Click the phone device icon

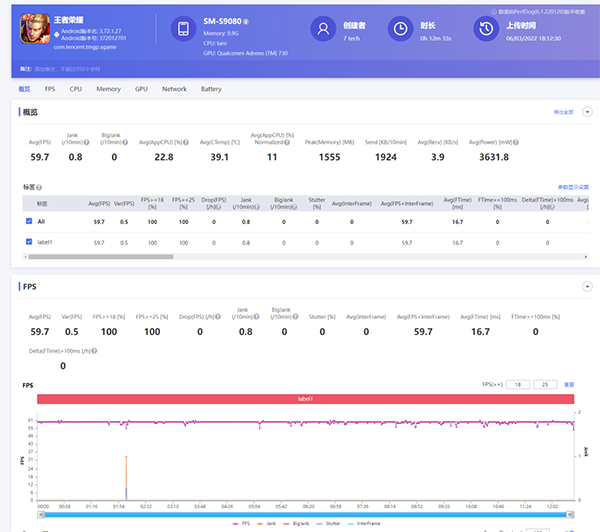click(x=185, y=30)
